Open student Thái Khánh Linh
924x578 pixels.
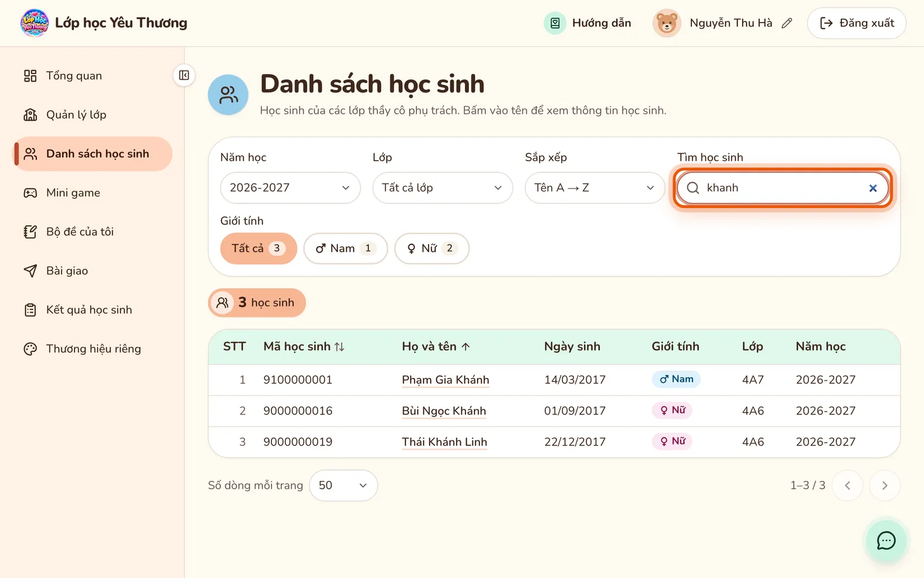445,442
